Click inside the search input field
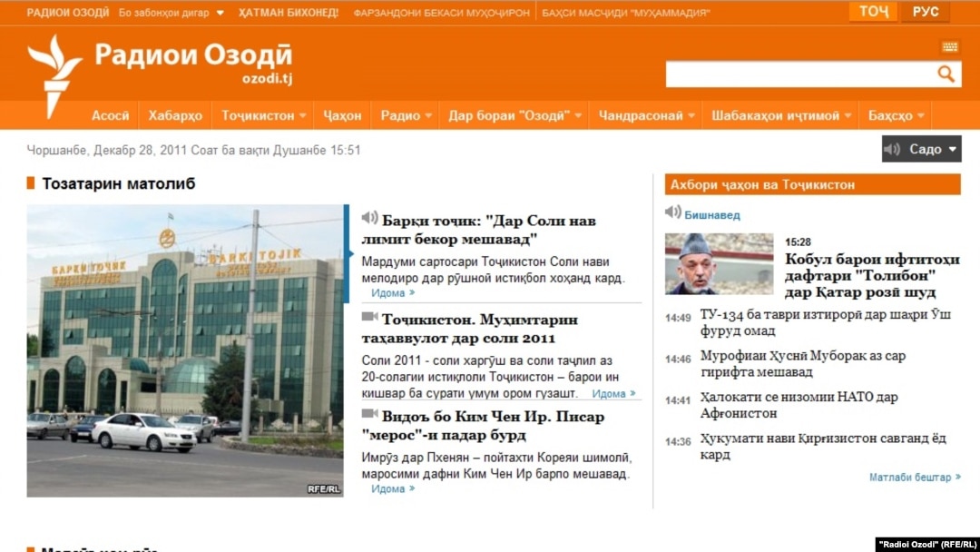This screenshot has height=552, width=980. pos(800,74)
